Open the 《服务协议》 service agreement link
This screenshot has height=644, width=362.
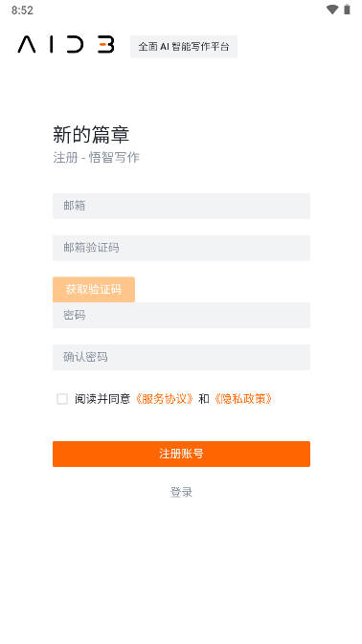coord(165,399)
